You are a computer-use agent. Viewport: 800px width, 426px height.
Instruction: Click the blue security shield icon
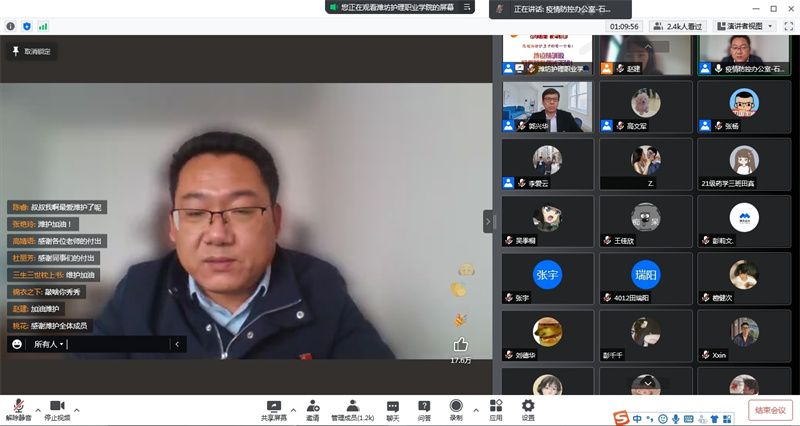coord(27,26)
